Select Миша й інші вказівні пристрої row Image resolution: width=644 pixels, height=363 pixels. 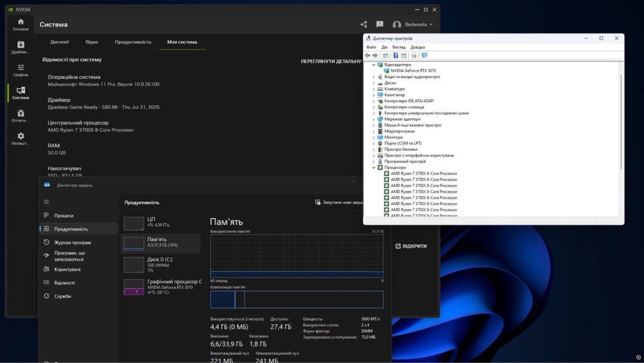[x=413, y=125]
